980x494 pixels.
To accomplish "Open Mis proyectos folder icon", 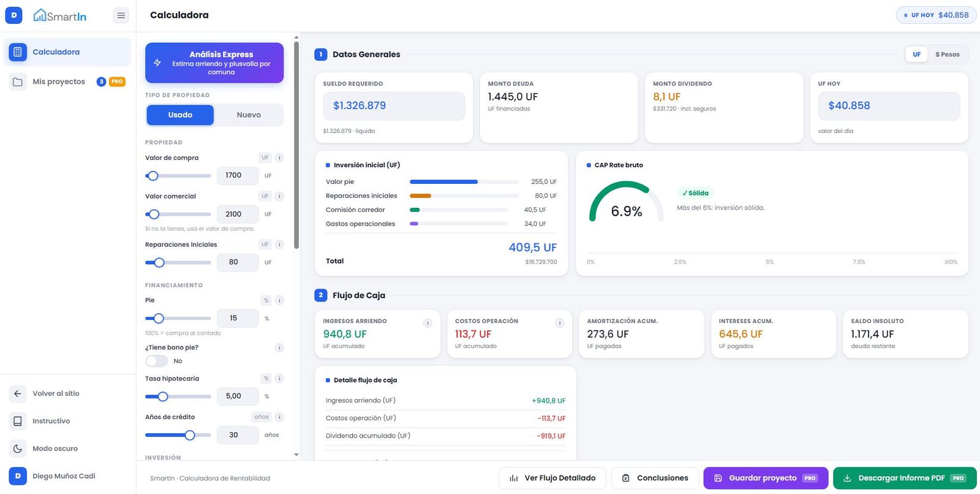I will 18,82.
